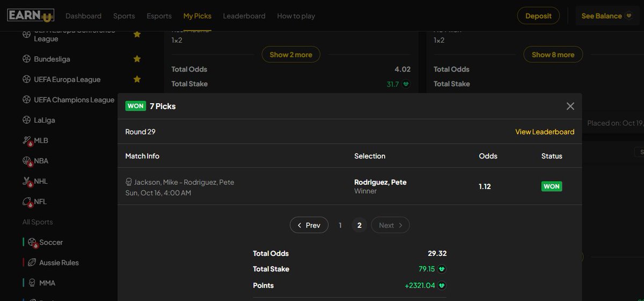Click the MLB baseball icon

coord(27,141)
